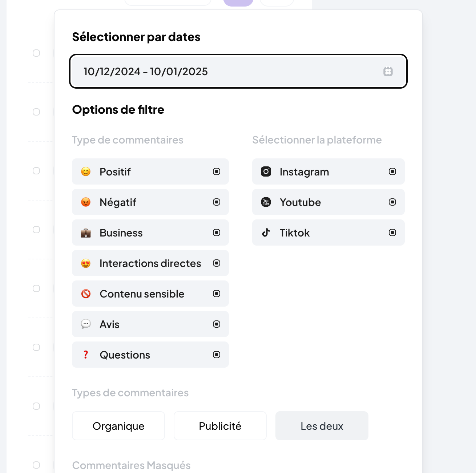Click the Youtube logo icon
The width and height of the screenshot is (476, 473).
click(266, 202)
